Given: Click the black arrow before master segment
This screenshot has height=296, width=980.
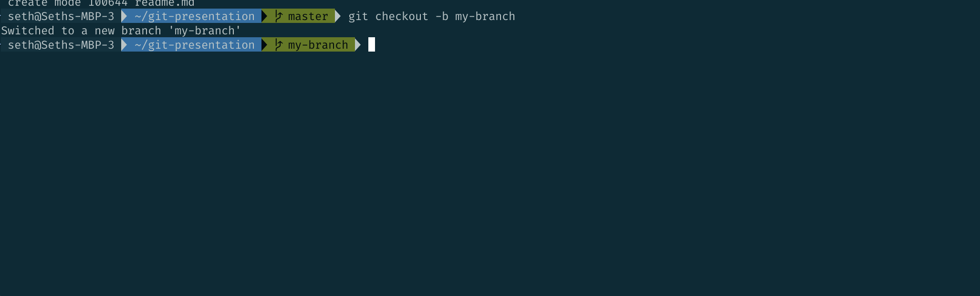Looking at the screenshot, I should click(x=264, y=16).
